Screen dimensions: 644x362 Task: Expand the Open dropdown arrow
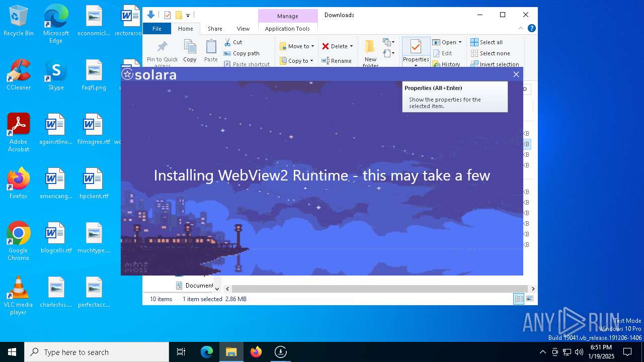(x=460, y=42)
